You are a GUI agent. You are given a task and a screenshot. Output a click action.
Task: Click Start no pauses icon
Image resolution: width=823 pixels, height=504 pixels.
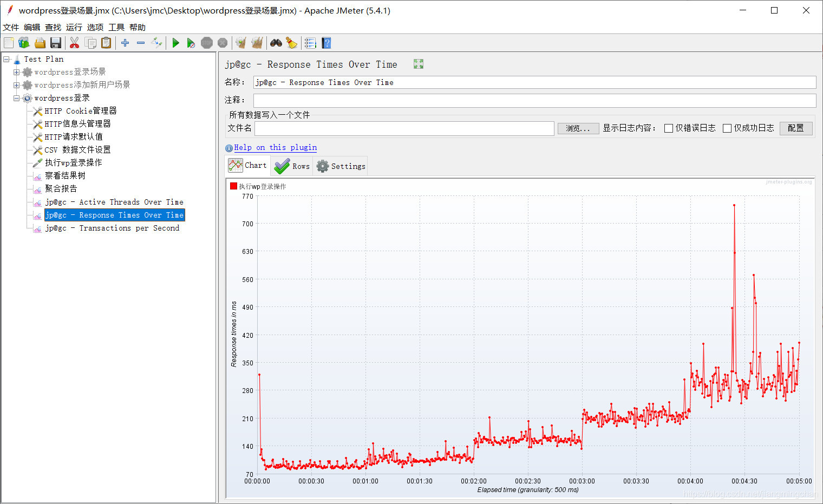pos(191,43)
